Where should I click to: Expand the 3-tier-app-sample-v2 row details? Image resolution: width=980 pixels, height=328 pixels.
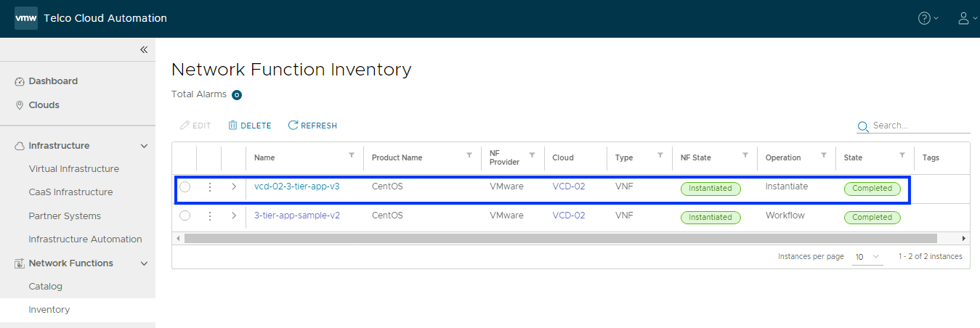click(x=234, y=216)
